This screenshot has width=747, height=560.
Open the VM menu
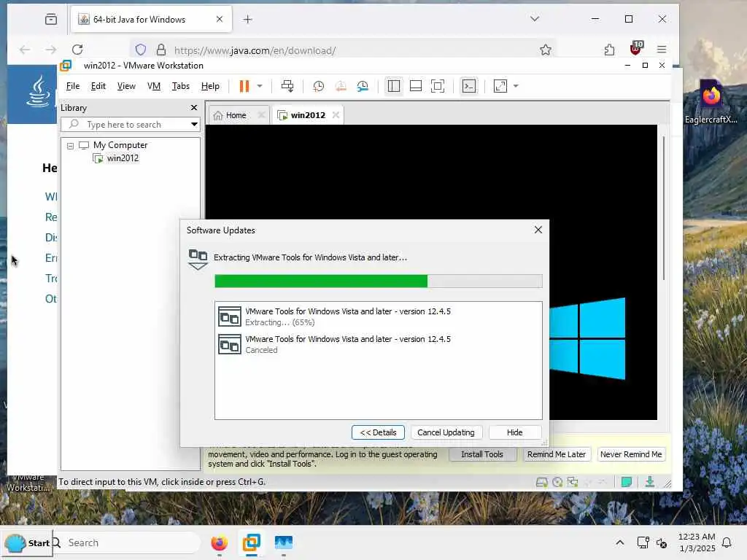coord(154,86)
